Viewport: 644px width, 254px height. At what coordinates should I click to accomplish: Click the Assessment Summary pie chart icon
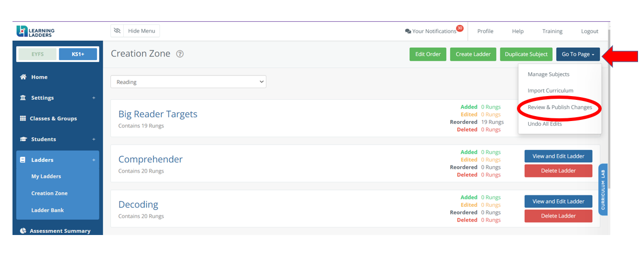coord(23,231)
